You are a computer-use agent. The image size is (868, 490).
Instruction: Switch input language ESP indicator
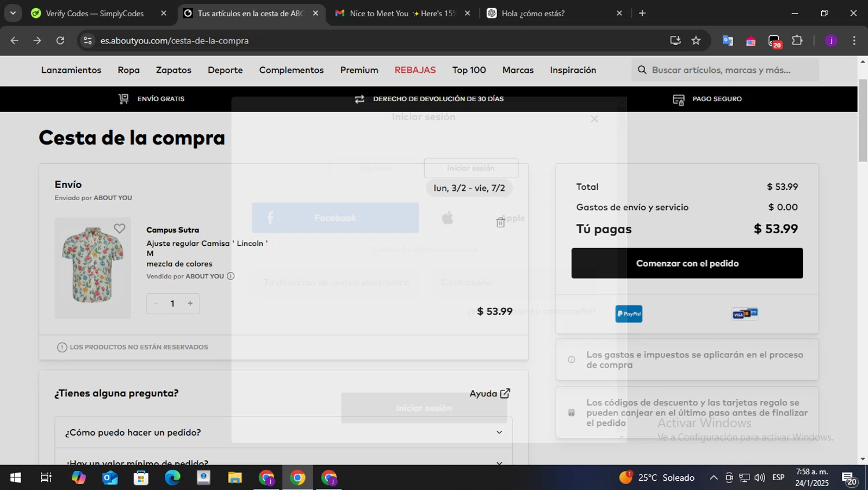(778, 478)
